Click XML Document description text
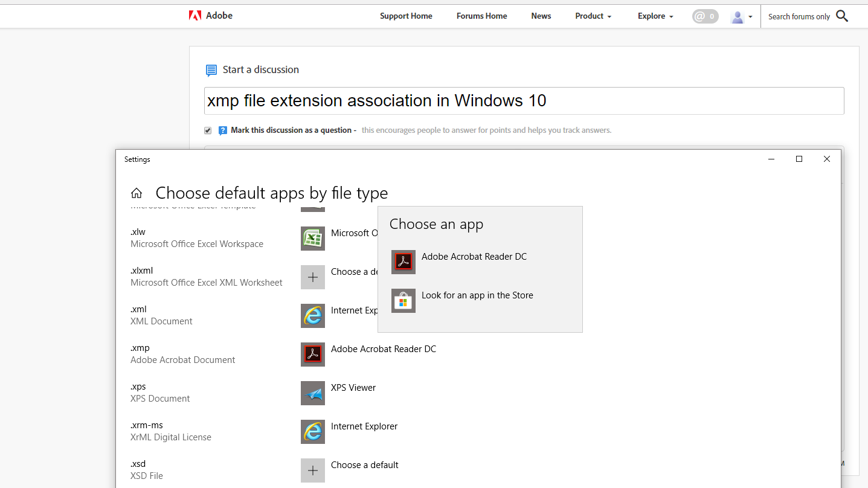This screenshot has height=488, width=868. click(161, 321)
